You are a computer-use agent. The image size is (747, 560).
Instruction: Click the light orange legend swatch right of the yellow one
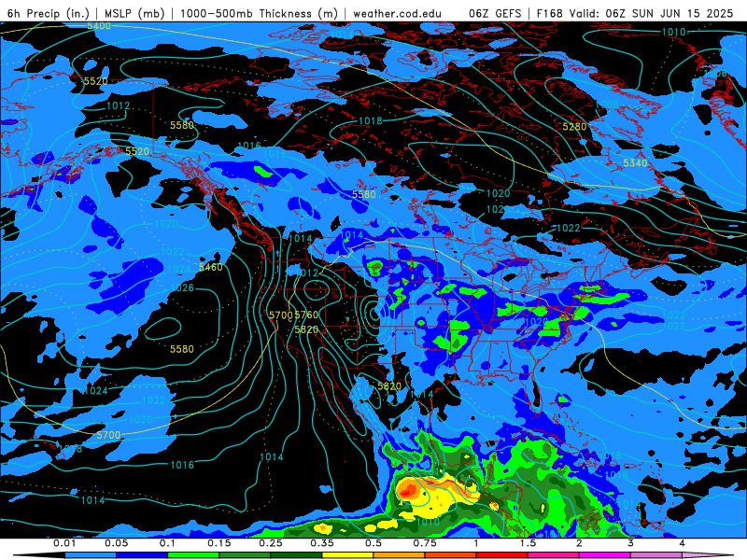click(x=400, y=555)
